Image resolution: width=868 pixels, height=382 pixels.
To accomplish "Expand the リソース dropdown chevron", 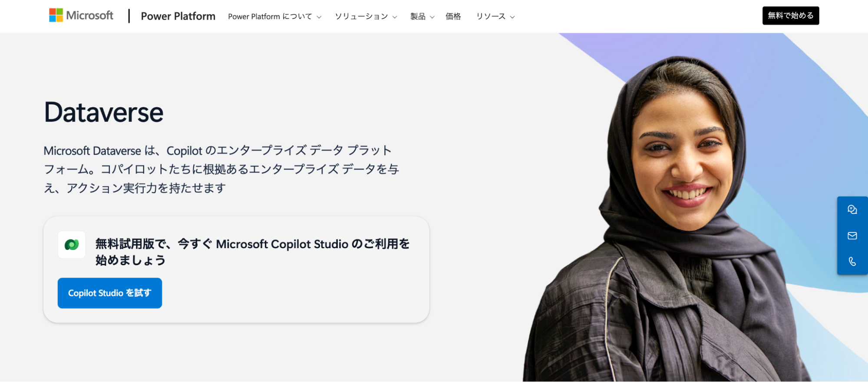I will coord(512,17).
